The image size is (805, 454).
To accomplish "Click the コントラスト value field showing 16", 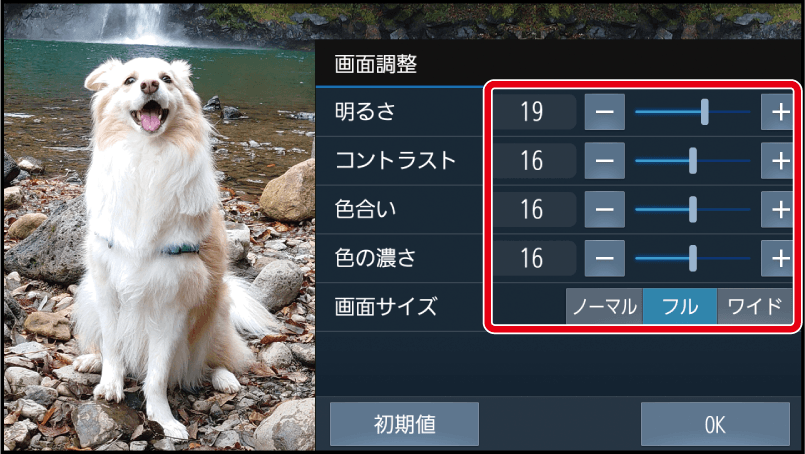I will (x=534, y=161).
